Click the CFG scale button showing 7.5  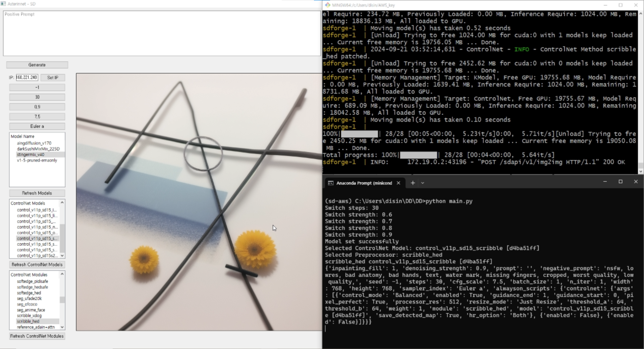click(37, 116)
